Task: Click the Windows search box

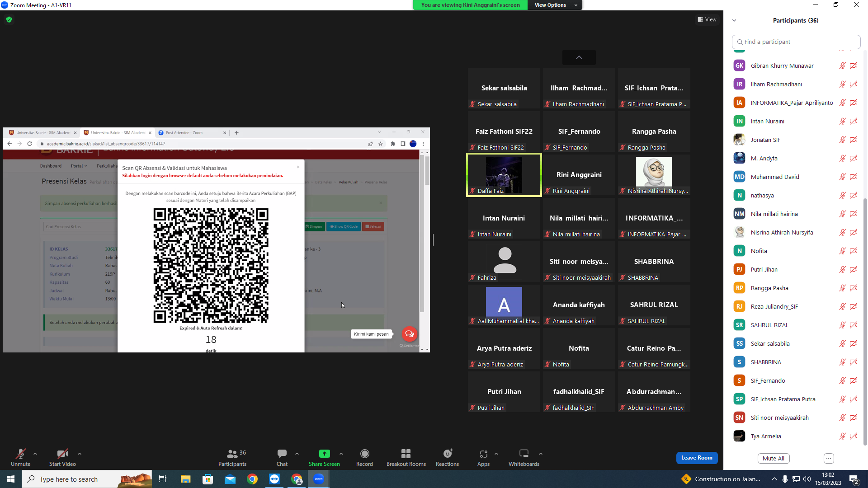Action: [86, 479]
